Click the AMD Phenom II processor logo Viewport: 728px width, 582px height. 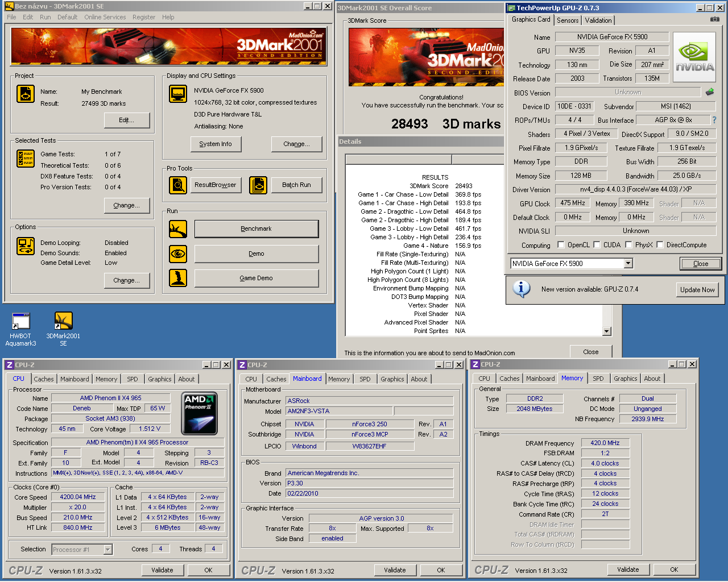pyautogui.click(x=199, y=413)
